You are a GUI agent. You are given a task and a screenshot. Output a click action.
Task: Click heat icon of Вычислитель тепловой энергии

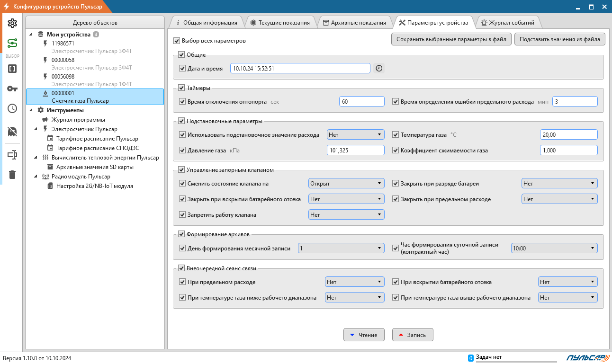coord(45,158)
